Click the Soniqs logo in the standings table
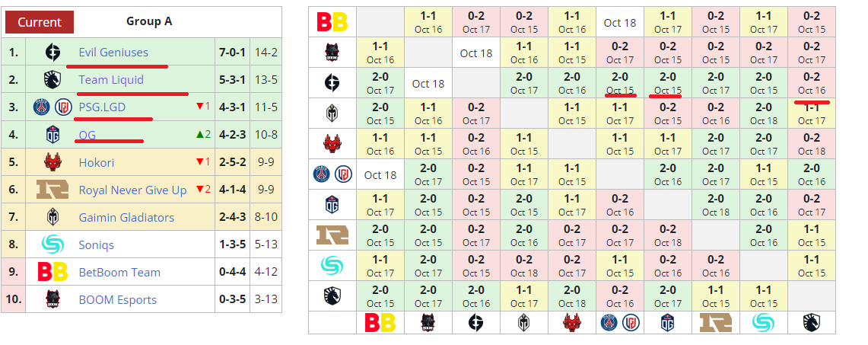Image resolution: width=868 pixels, height=345 pixels. [52, 244]
